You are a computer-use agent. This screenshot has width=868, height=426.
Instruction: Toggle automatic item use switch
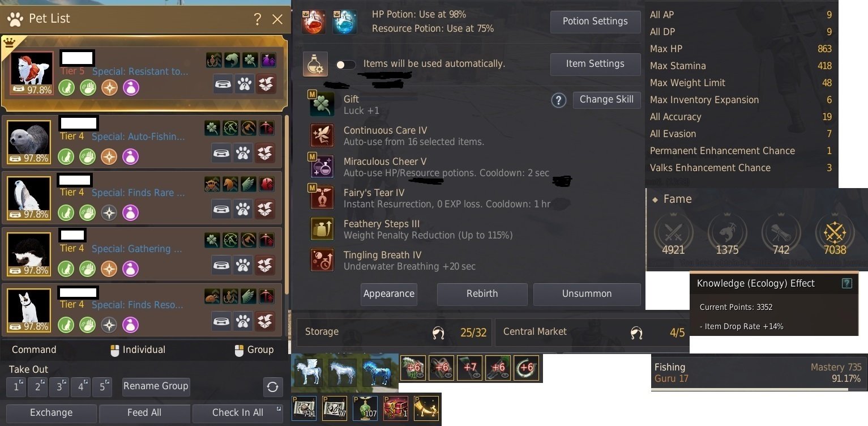345,65
